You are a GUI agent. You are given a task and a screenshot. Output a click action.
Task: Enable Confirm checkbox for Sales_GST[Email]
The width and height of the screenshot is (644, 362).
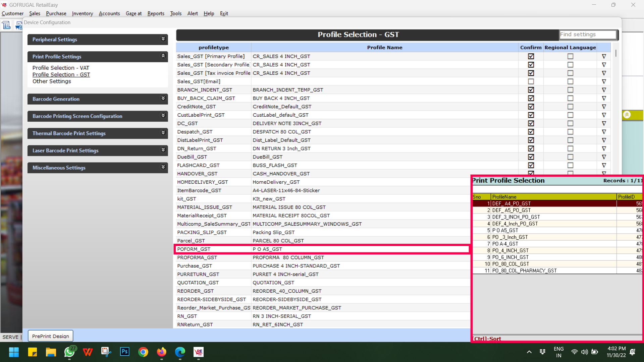click(531, 81)
